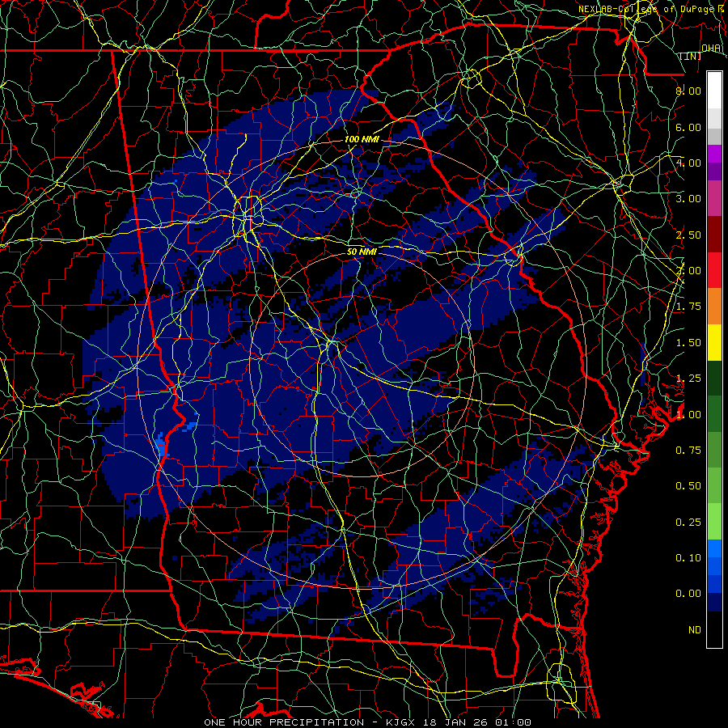
Task: Click the 0.25 legend value label
Action: (x=688, y=523)
